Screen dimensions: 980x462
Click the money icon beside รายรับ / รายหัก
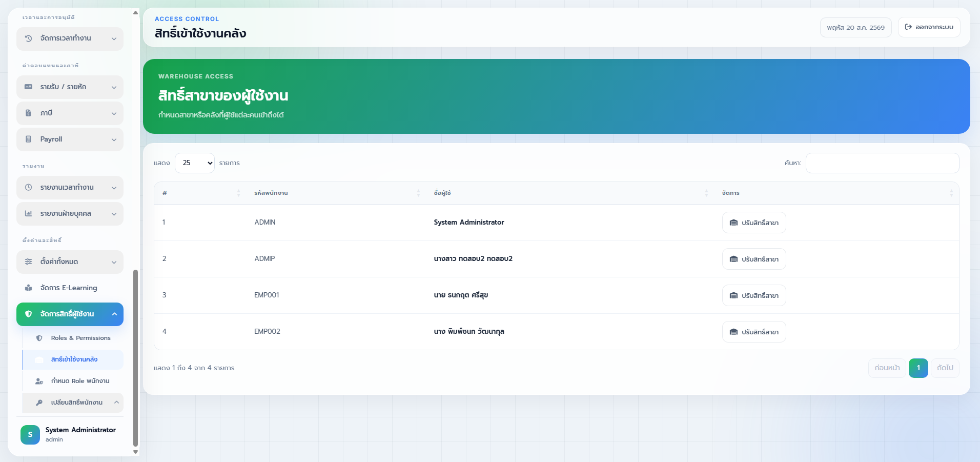(29, 87)
